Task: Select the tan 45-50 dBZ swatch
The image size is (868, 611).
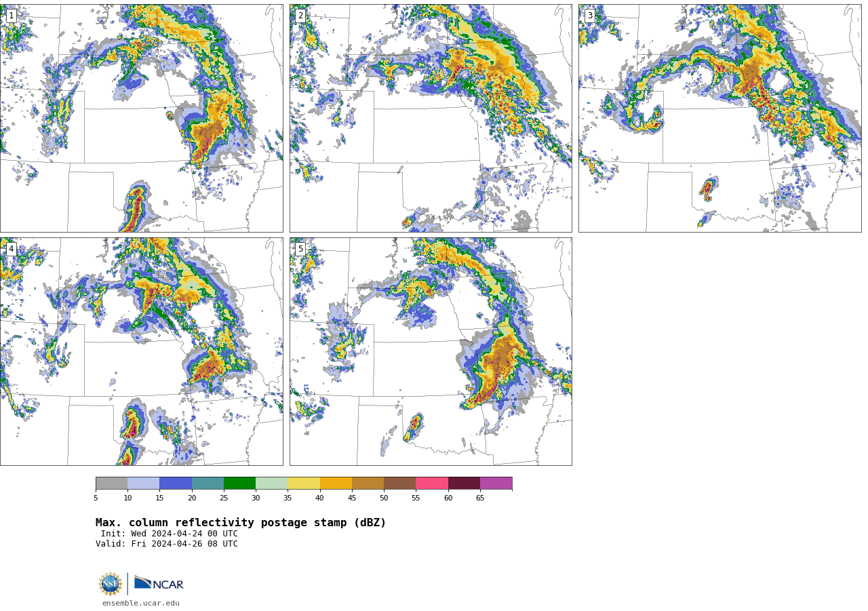Action: [368, 484]
